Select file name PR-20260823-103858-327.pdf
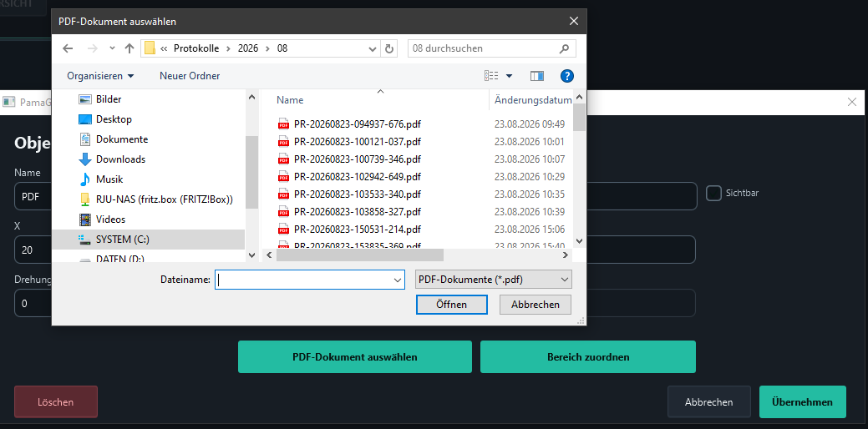This screenshot has height=429, width=868. 358,212
